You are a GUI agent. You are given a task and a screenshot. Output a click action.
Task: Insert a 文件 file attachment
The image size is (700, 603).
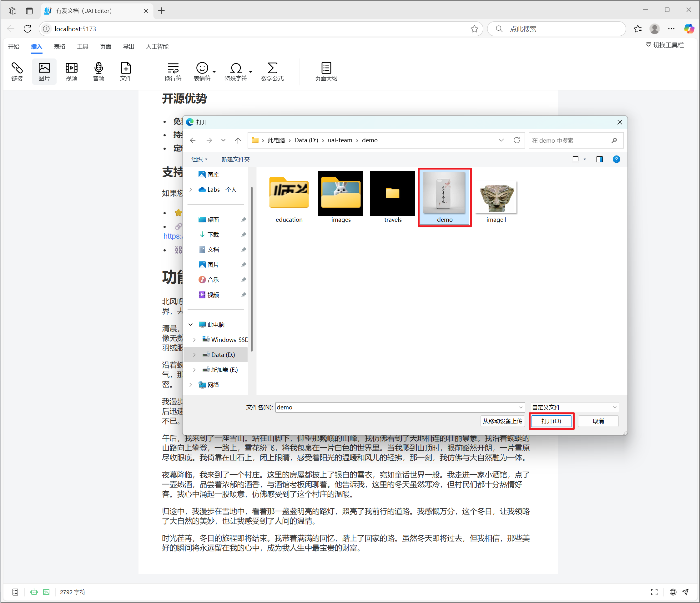pos(126,72)
